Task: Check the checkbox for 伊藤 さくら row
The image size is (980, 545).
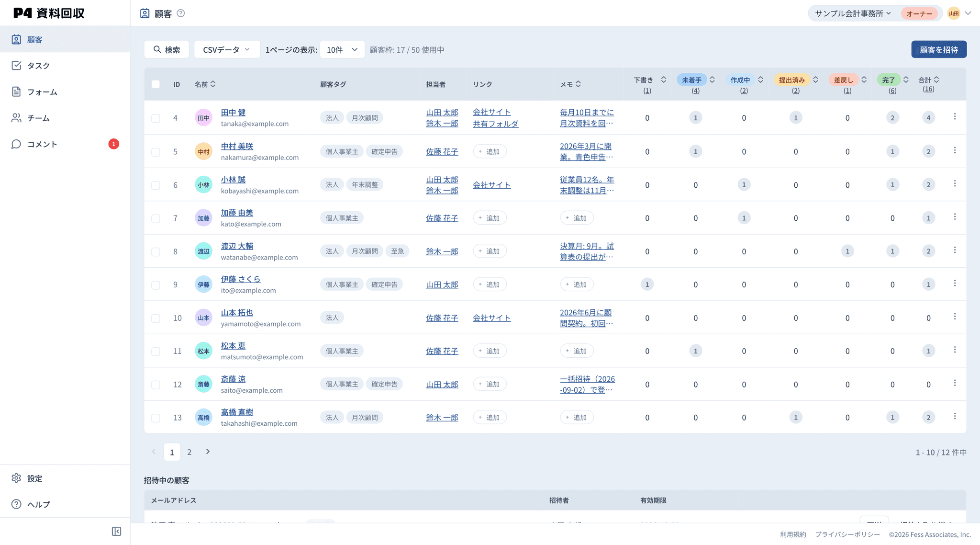Action: [x=156, y=285]
